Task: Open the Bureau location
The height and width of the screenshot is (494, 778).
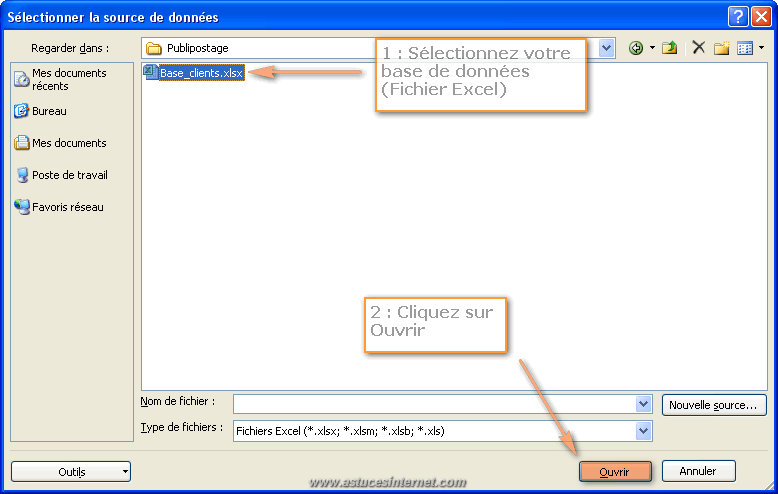Action: [41, 111]
